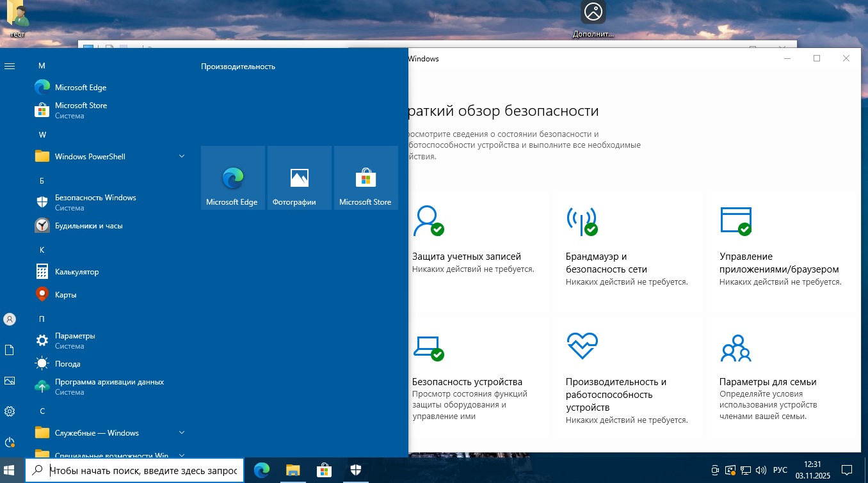
Task: Select the тест folder on the desktop
Action: pyautogui.click(x=17, y=19)
